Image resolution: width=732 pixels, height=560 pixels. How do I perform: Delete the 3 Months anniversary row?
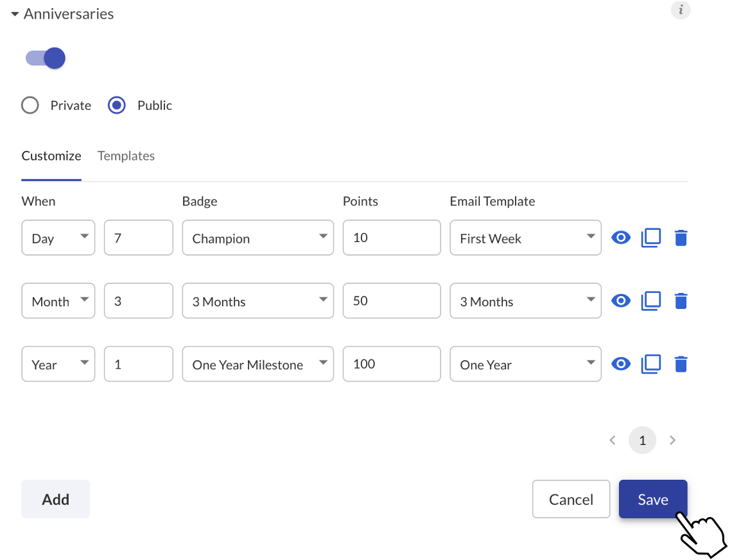point(681,301)
